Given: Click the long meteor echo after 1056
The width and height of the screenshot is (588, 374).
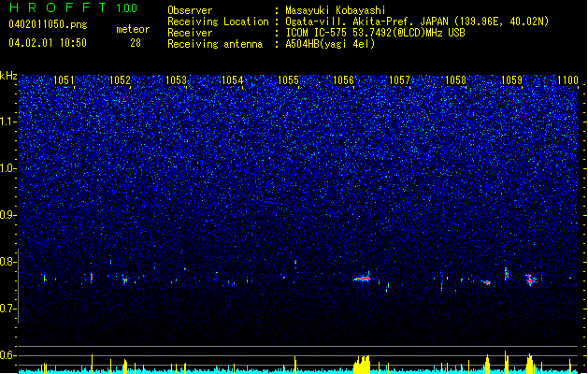Looking at the screenshot, I should [x=362, y=279].
